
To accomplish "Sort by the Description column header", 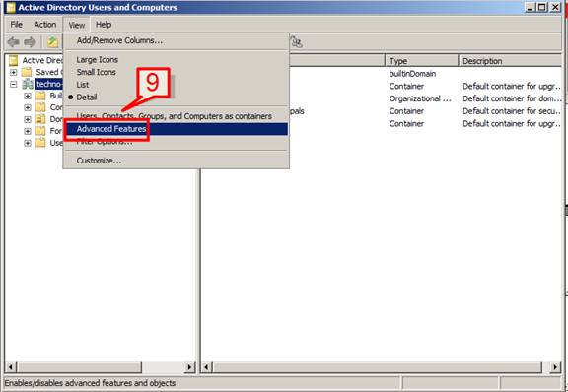I will (510, 61).
